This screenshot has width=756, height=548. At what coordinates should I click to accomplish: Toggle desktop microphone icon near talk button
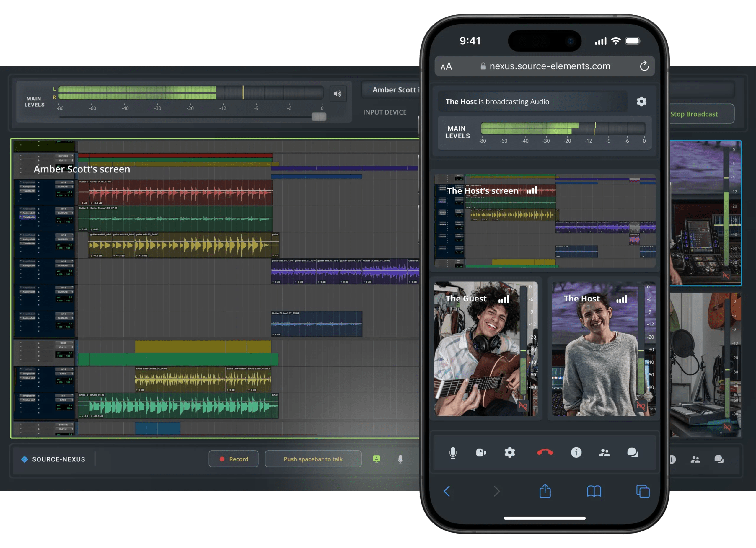point(401,459)
